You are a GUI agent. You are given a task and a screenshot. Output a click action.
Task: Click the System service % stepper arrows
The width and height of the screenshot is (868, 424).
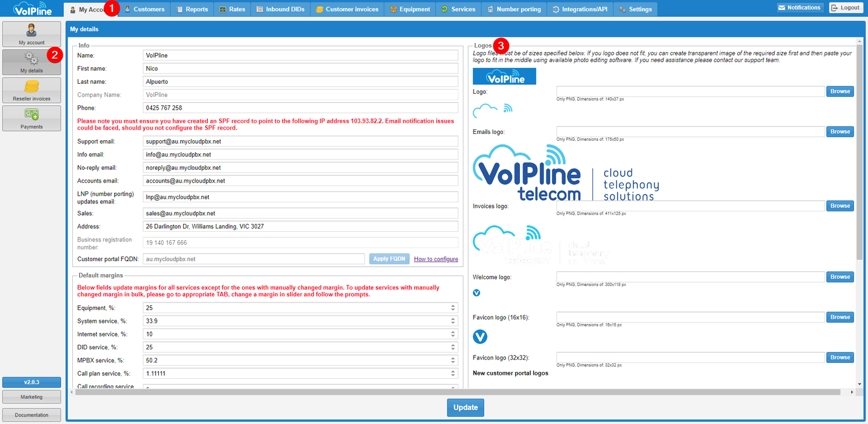coord(453,321)
